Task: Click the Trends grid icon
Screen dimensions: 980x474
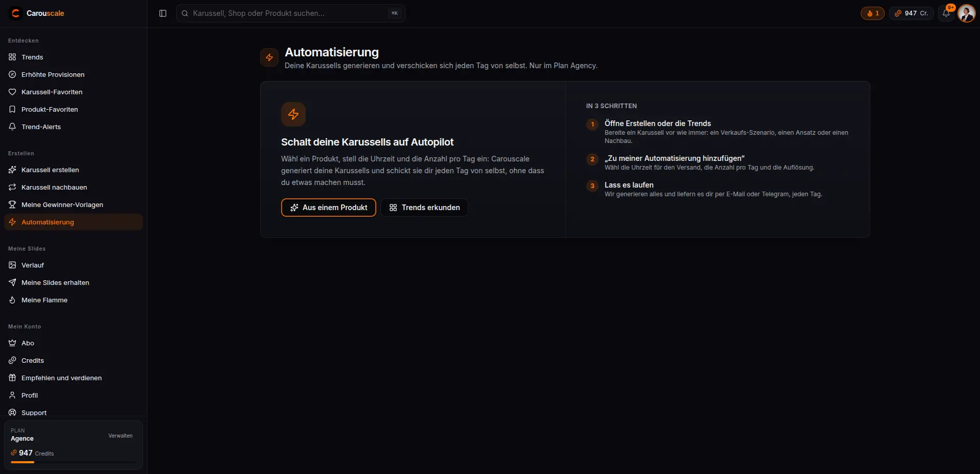Action: (x=12, y=57)
